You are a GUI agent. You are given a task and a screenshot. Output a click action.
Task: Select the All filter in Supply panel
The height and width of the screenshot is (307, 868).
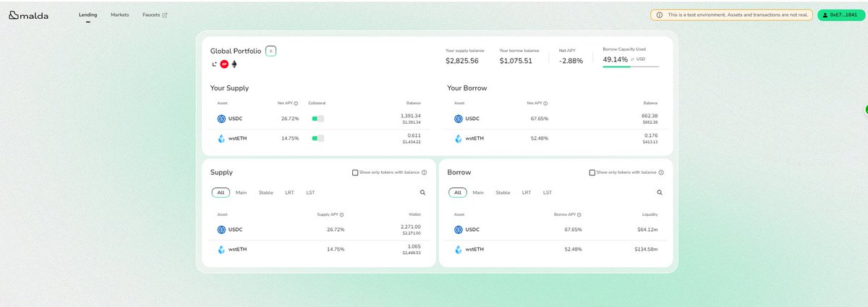(x=221, y=193)
